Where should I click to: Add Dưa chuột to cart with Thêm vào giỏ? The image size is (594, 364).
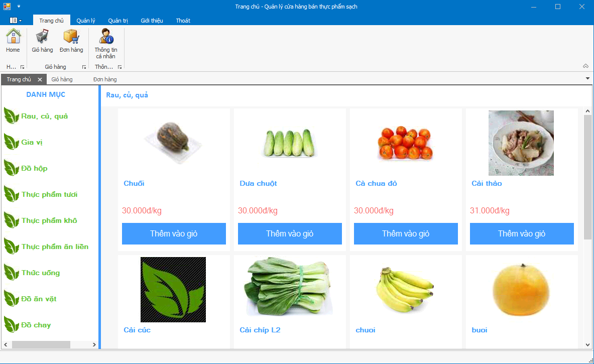coord(290,233)
